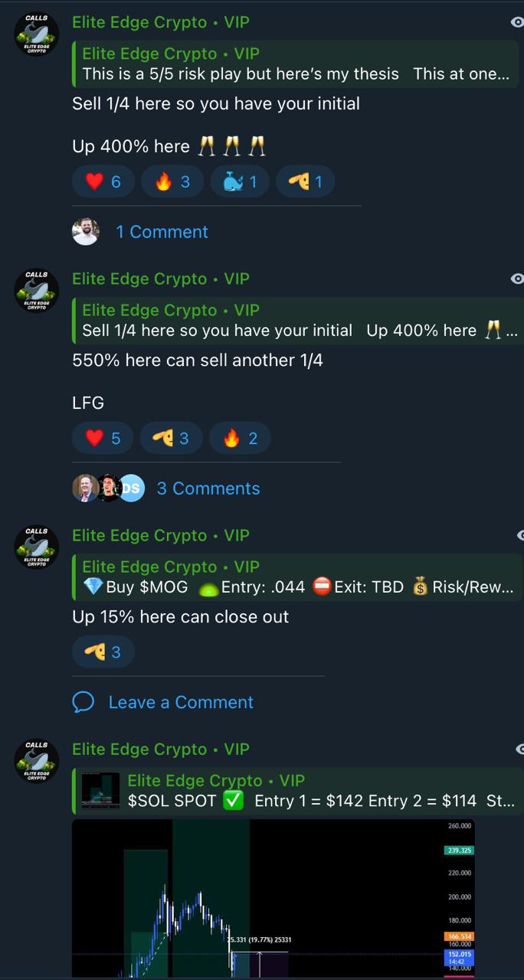This screenshot has width=524, height=980.
Task: Tap the heart reaction showing 5
Action: pyautogui.click(x=103, y=438)
